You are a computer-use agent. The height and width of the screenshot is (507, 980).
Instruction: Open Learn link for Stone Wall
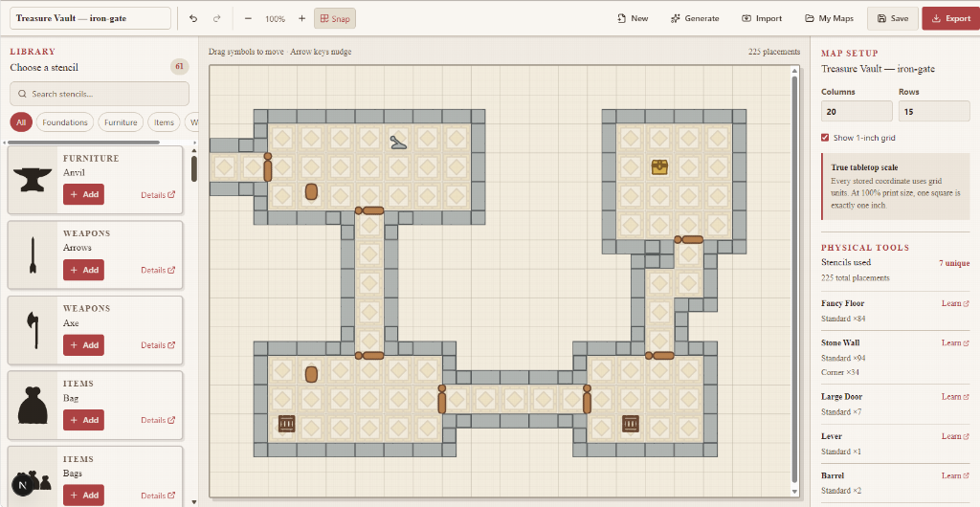[955, 342]
